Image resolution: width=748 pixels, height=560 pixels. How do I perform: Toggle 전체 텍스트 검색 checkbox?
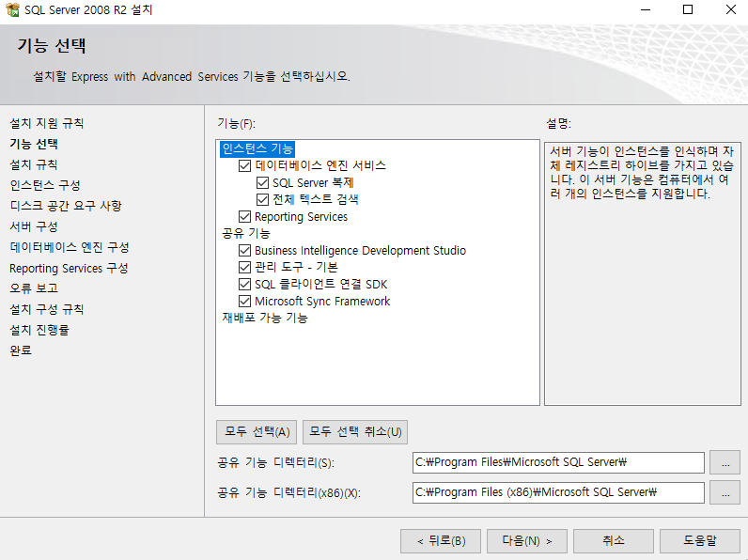click(x=262, y=199)
